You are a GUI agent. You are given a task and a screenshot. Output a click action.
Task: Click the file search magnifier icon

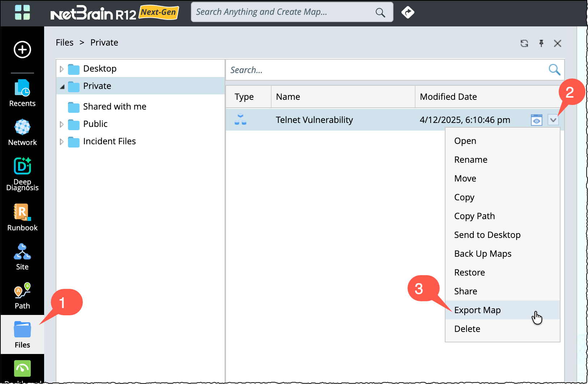(554, 69)
